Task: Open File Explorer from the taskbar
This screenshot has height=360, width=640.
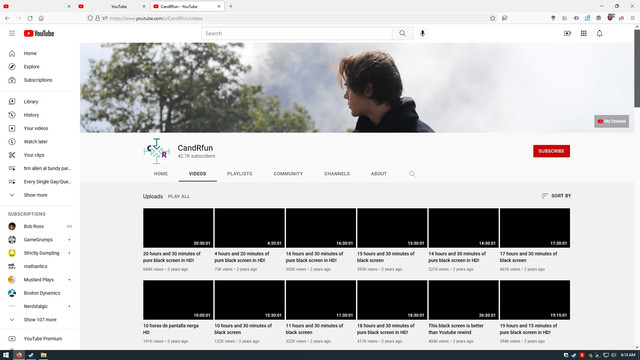Action: pos(43,355)
